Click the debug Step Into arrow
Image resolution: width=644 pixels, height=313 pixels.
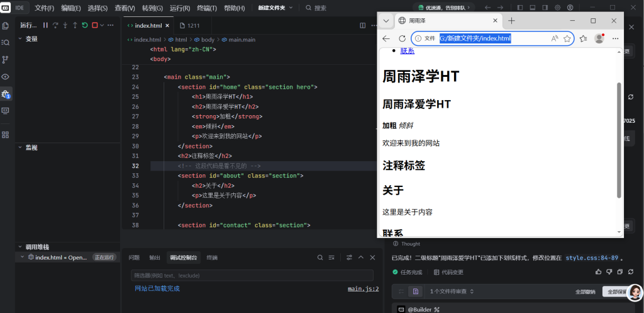coord(65,25)
